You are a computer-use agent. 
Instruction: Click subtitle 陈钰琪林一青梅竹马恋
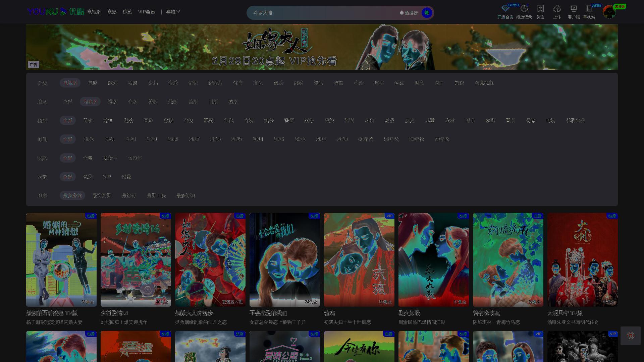tap(496, 322)
